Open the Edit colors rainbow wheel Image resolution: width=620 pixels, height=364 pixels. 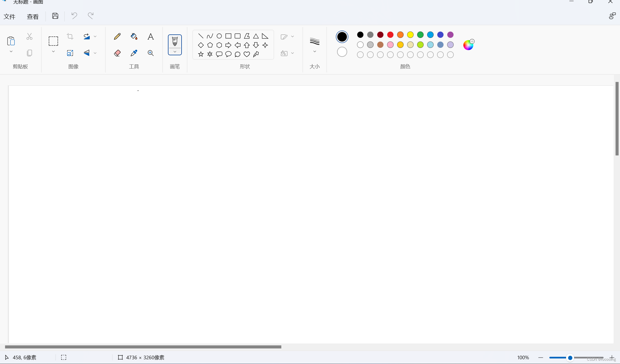coord(468,45)
